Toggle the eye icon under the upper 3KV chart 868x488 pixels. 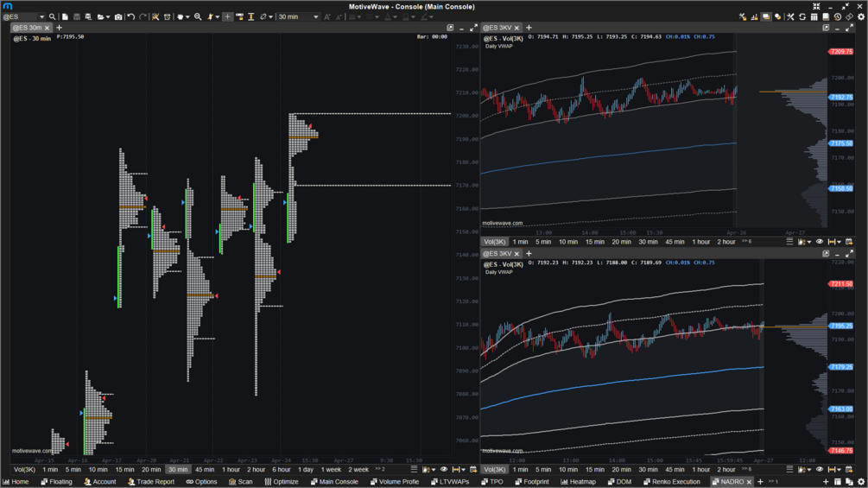tap(820, 242)
